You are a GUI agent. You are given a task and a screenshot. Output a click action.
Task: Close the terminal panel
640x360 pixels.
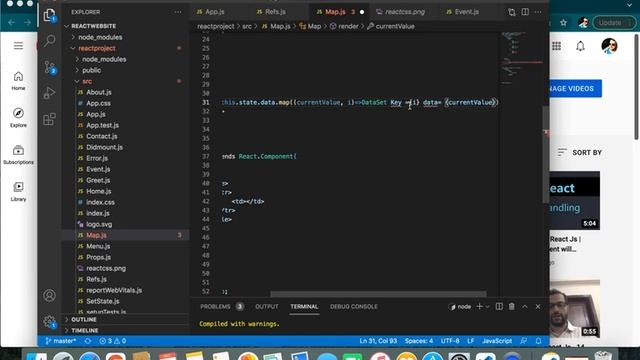click(538, 306)
